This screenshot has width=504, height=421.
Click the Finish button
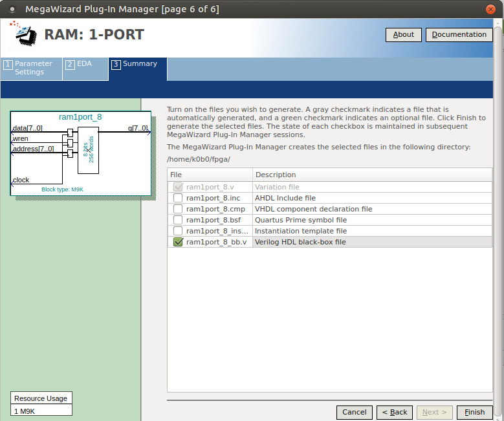(x=474, y=413)
